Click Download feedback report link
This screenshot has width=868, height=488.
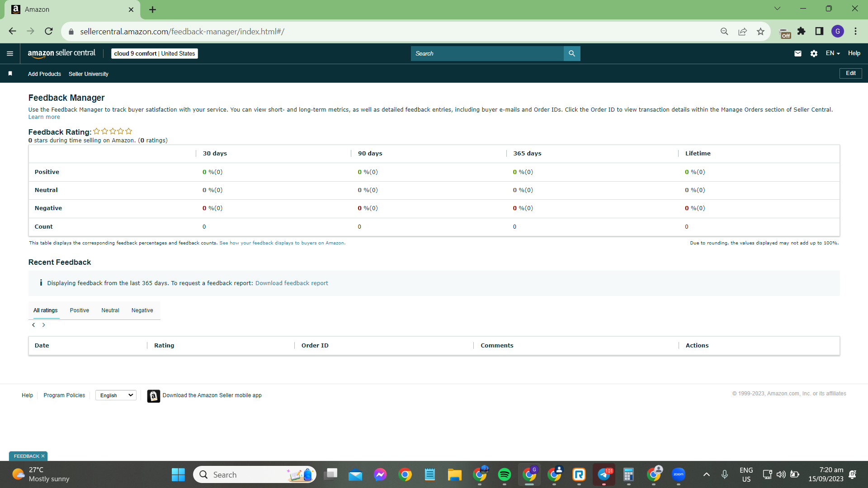pyautogui.click(x=292, y=283)
